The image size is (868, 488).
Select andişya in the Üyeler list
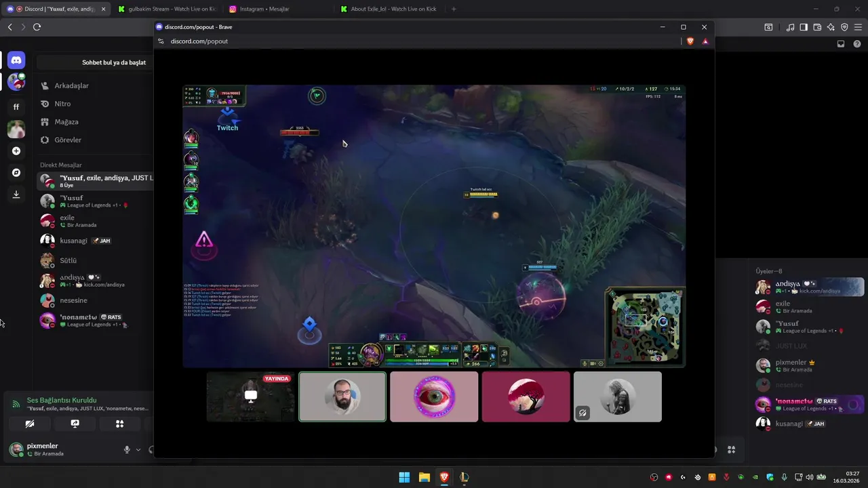pyautogui.click(x=809, y=287)
